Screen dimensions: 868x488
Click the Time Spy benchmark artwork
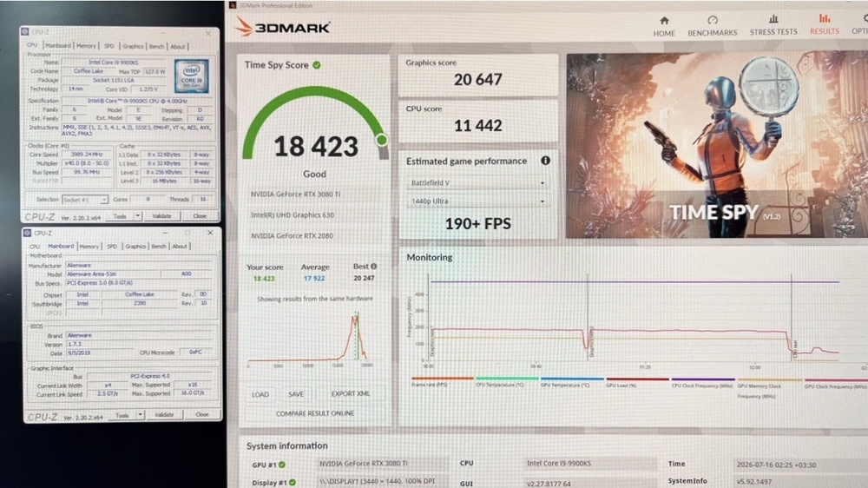pyautogui.click(x=717, y=145)
